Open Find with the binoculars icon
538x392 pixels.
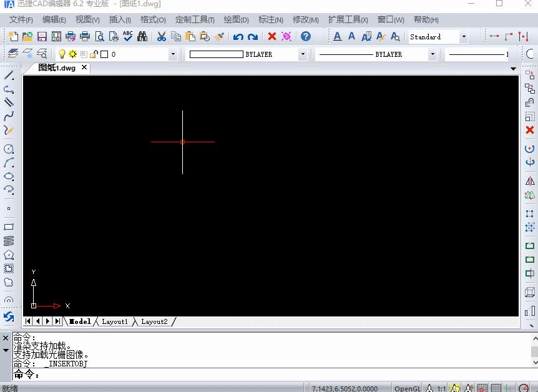tap(142, 36)
